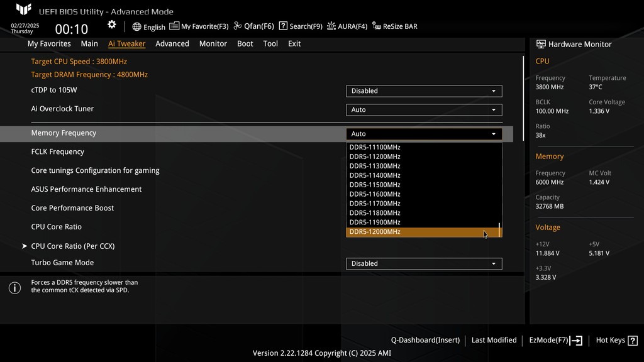Open cTDP to 105W dropdown
This screenshot has width=644, height=362.
point(424,90)
